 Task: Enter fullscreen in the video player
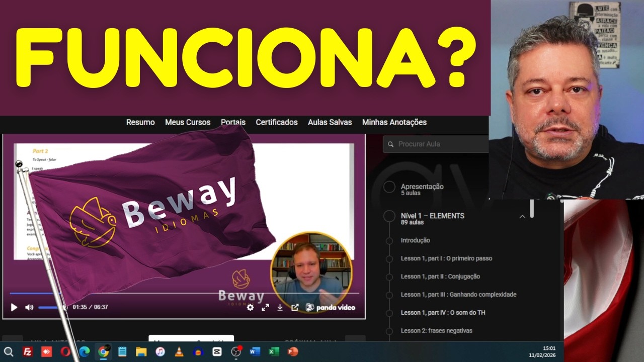pyautogui.click(x=265, y=307)
